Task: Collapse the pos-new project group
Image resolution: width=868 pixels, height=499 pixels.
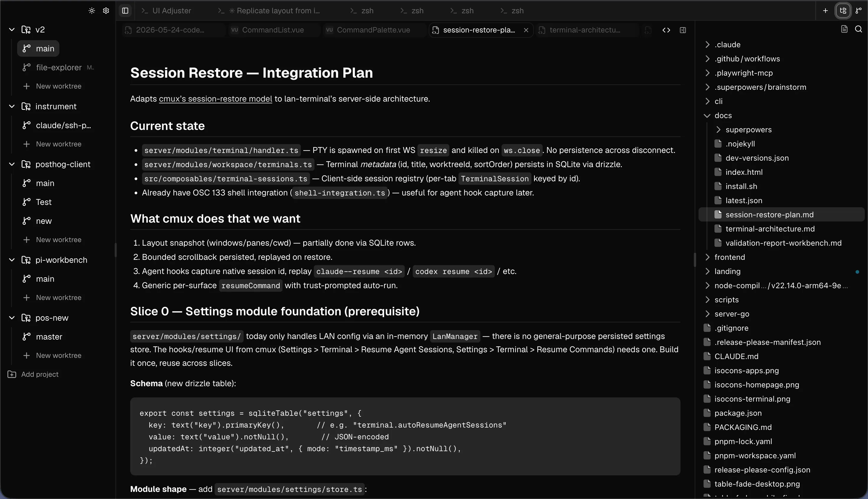Action: click(12, 318)
